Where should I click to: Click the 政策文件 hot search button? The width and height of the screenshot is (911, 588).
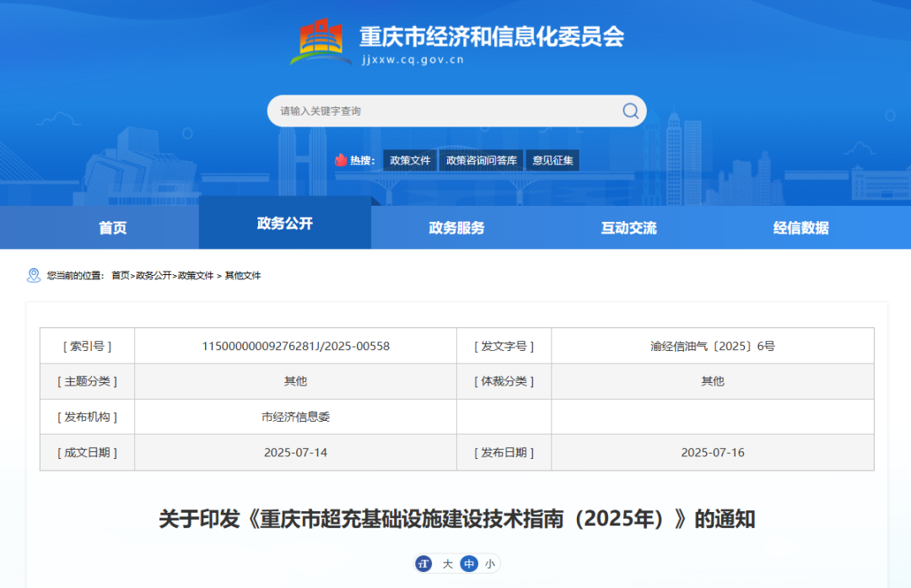tap(410, 159)
